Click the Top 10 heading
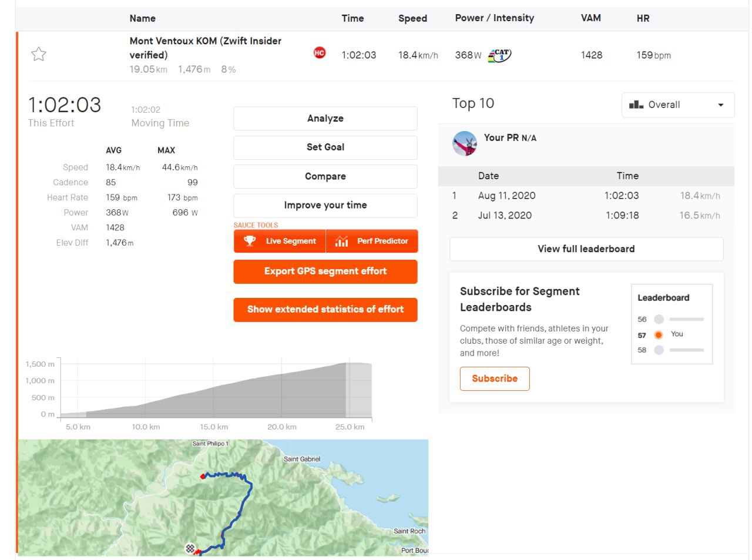The width and height of the screenshot is (752, 560). click(x=473, y=103)
